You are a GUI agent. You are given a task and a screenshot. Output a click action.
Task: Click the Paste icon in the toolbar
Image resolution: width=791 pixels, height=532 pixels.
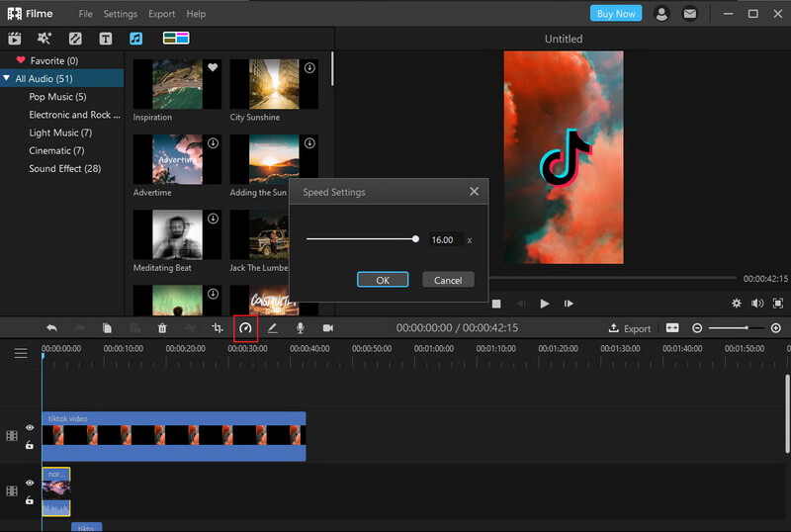pyautogui.click(x=134, y=328)
